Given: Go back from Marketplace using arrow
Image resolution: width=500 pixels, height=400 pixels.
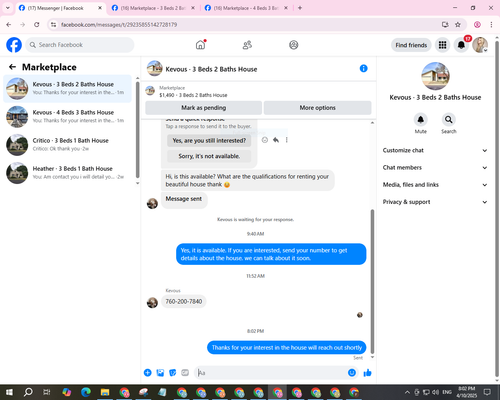Looking at the screenshot, I should (x=12, y=67).
